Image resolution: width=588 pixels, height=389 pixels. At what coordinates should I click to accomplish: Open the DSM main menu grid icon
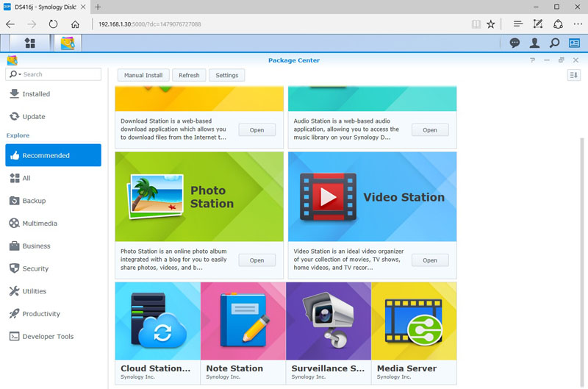click(x=30, y=43)
